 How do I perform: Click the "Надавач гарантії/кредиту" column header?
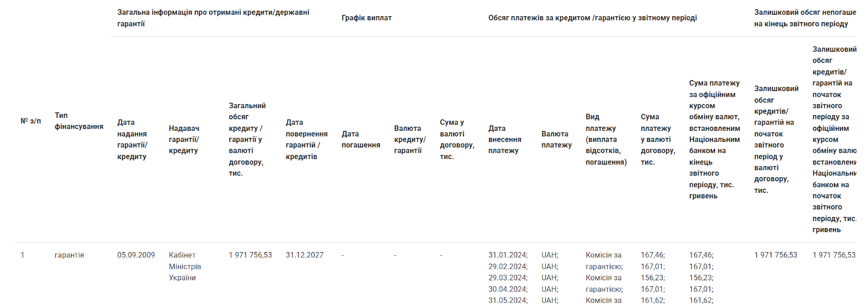[x=184, y=140]
